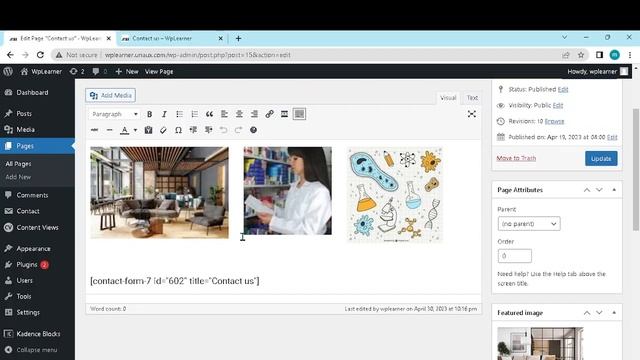The image size is (640, 360).
Task: Align text left
Action: [x=224, y=114]
